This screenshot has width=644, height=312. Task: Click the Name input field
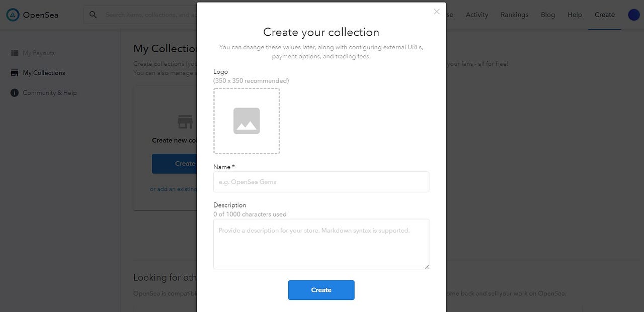click(x=321, y=182)
